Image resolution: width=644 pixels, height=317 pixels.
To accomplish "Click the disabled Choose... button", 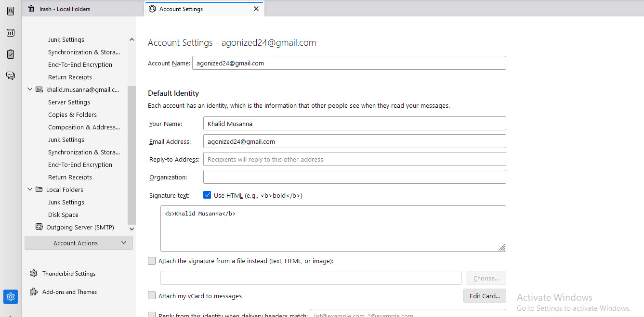I will 486,278.
